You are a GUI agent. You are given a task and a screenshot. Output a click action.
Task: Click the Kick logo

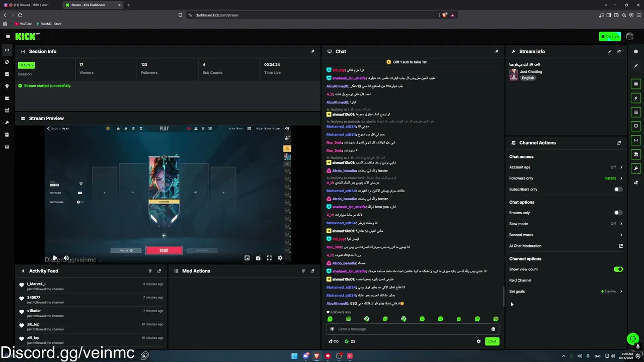coord(27,36)
